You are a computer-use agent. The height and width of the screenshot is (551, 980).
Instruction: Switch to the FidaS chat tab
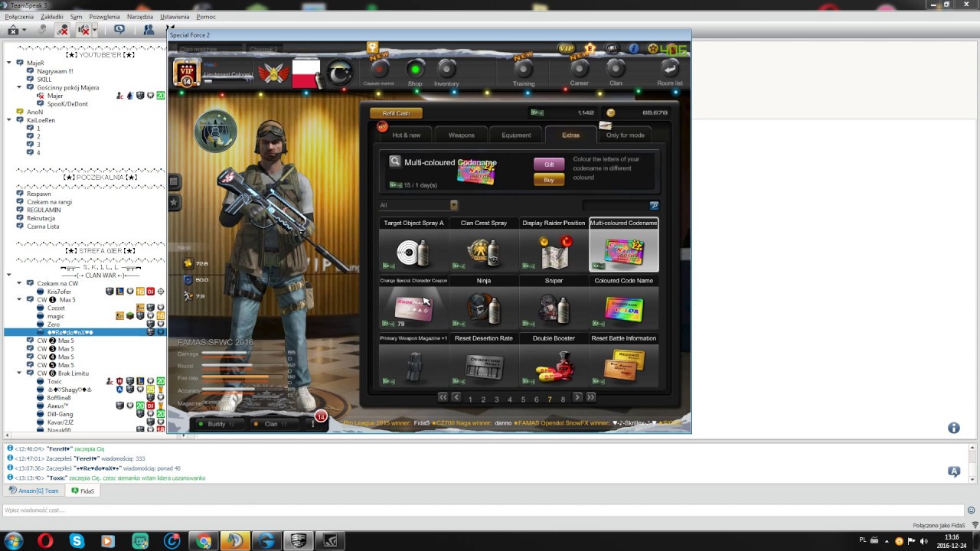(x=82, y=491)
